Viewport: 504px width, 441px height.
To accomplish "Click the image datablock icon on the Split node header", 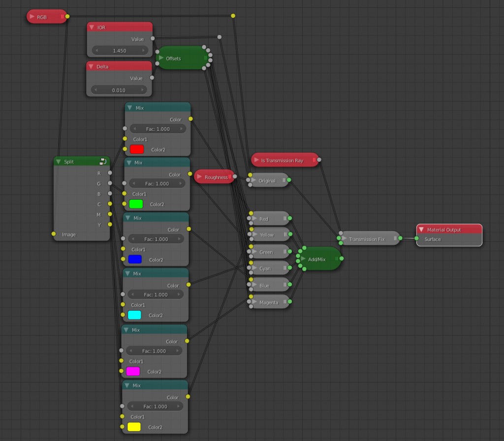I will tap(102, 161).
